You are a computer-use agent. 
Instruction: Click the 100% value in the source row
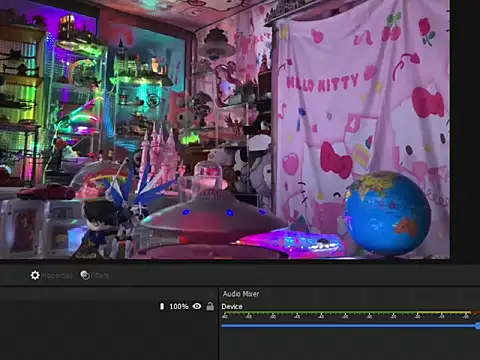pyautogui.click(x=179, y=306)
